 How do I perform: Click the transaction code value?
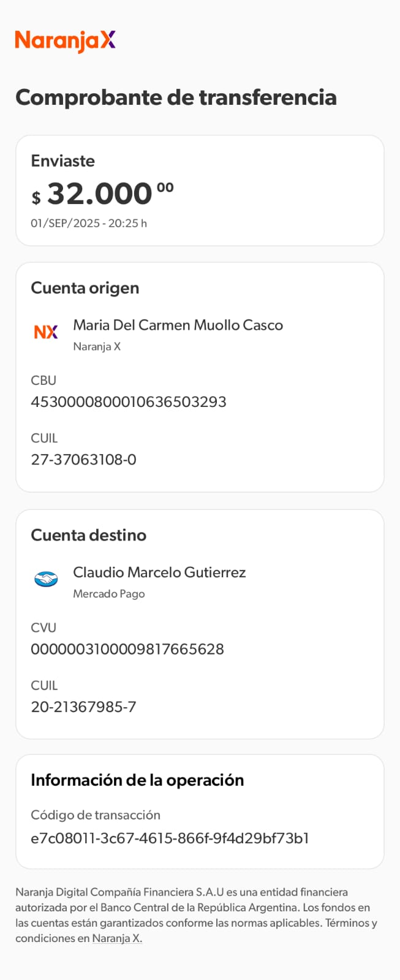tap(170, 838)
